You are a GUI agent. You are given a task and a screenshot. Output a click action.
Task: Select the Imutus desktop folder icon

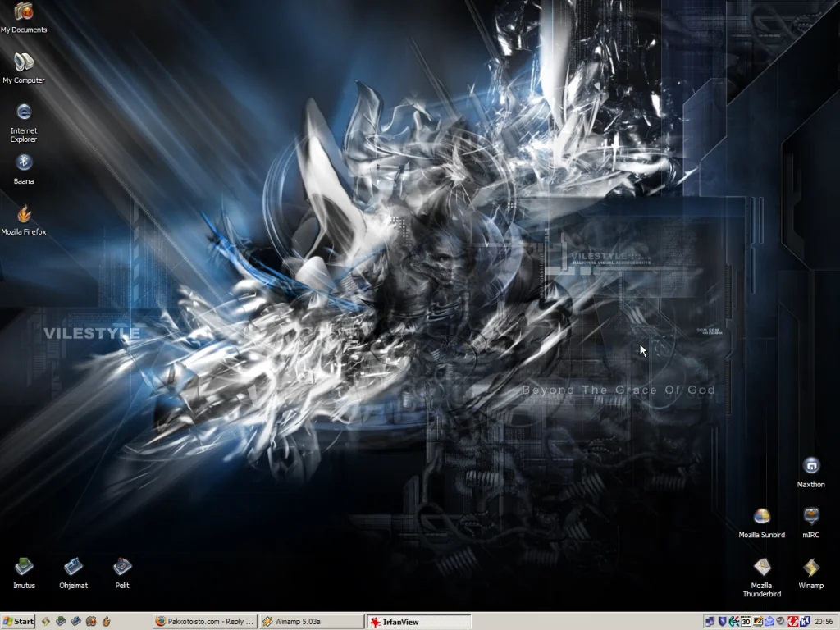coord(24,567)
